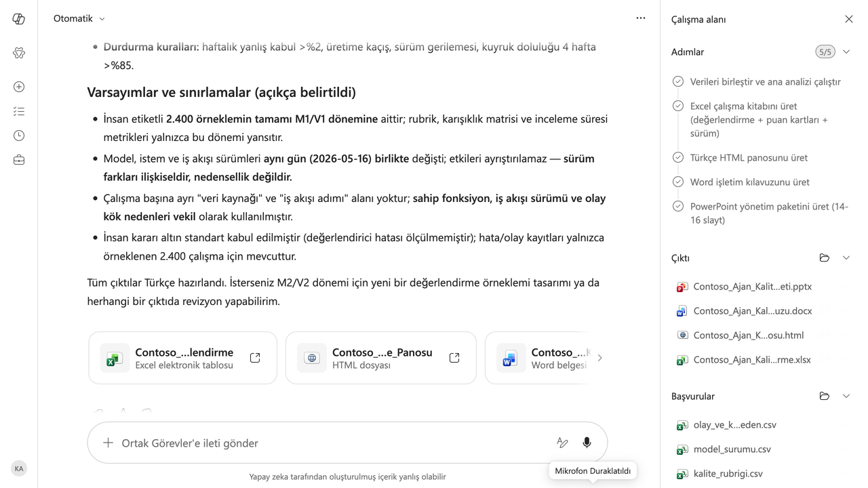Pop out HTML card with open icon
The width and height of the screenshot is (868, 488).
(454, 358)
